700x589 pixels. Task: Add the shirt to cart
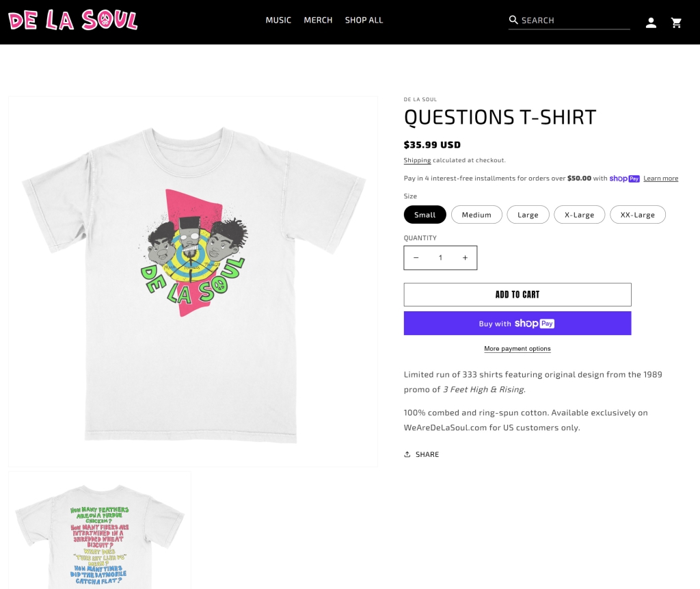(x=517, y=294)
